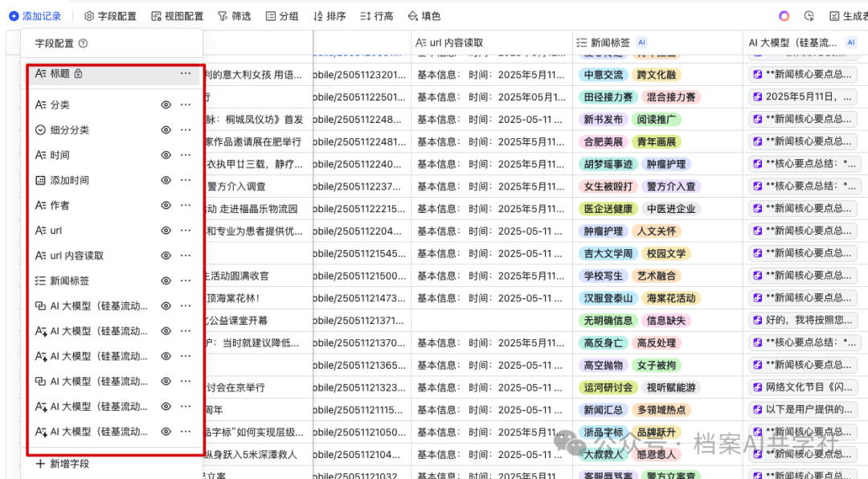The height and width of the screenshot is (479, 868).
Task: Click the 女生被殴打 tag
Action: pyautogui.click(x=608, y=186)
